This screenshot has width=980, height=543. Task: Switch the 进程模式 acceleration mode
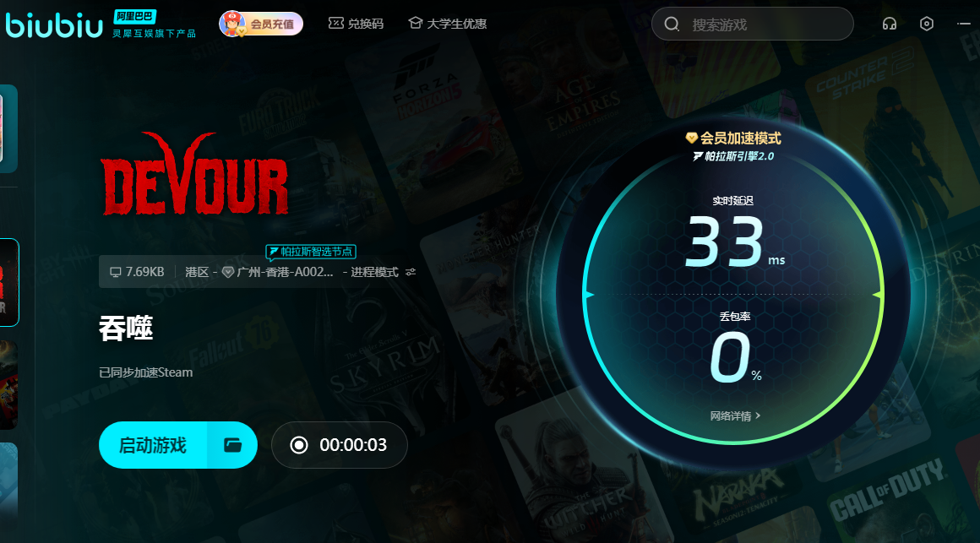(x=373, y=272)
